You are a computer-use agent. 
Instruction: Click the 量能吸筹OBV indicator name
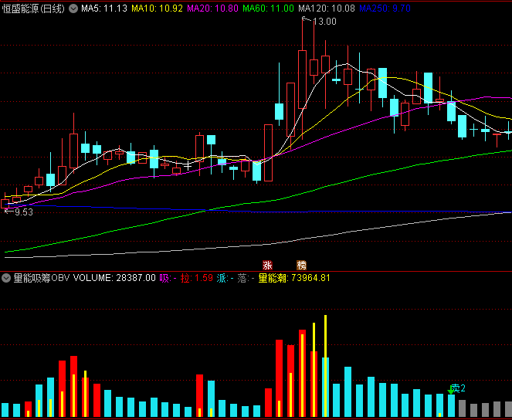pos(42,278)
